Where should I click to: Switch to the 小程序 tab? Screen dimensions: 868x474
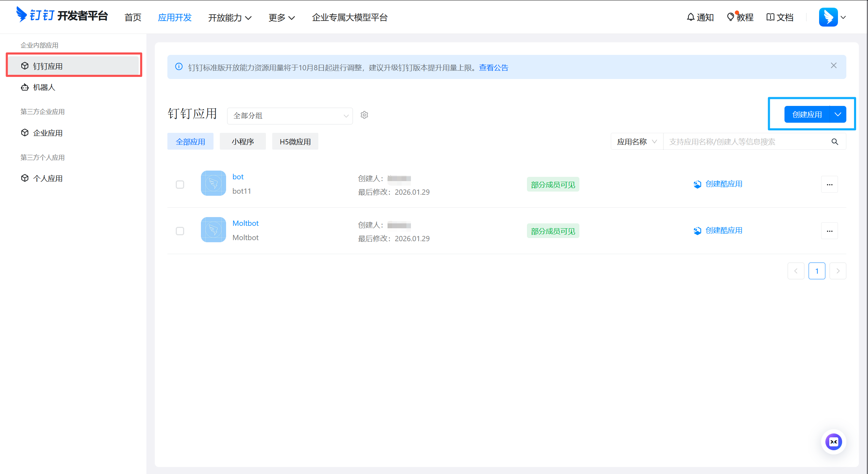click(x=243, y=142)
